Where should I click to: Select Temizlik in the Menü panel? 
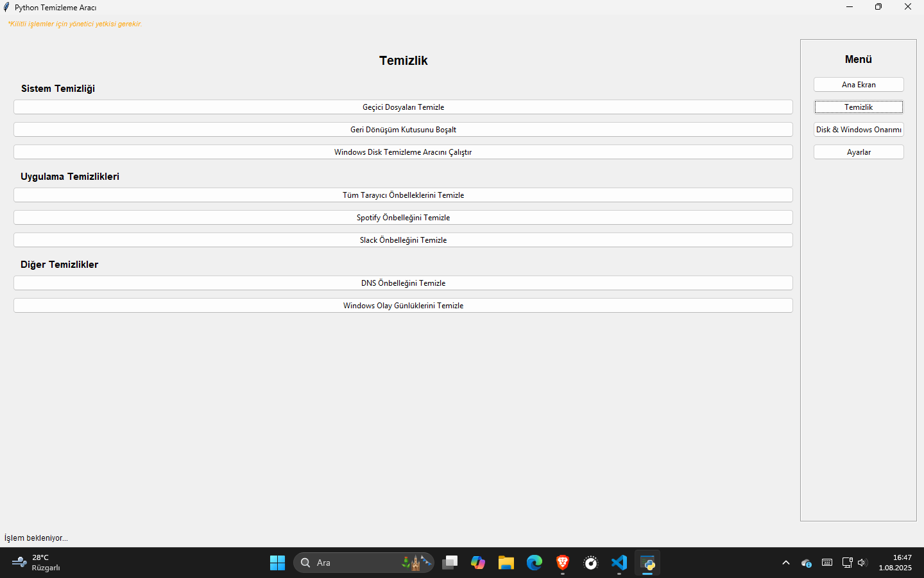[859, 107]
